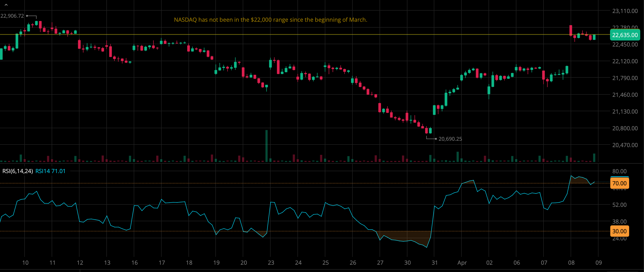Click the collapse chevron at top-left corner
644x272 pixels.
tap(6, 5)
